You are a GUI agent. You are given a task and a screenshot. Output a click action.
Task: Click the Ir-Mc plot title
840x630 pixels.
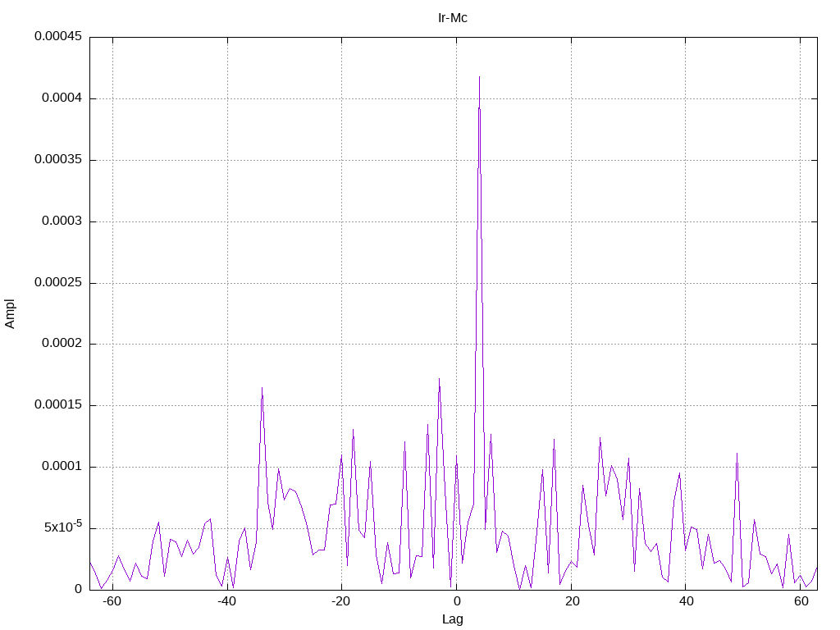coord(453,18)
